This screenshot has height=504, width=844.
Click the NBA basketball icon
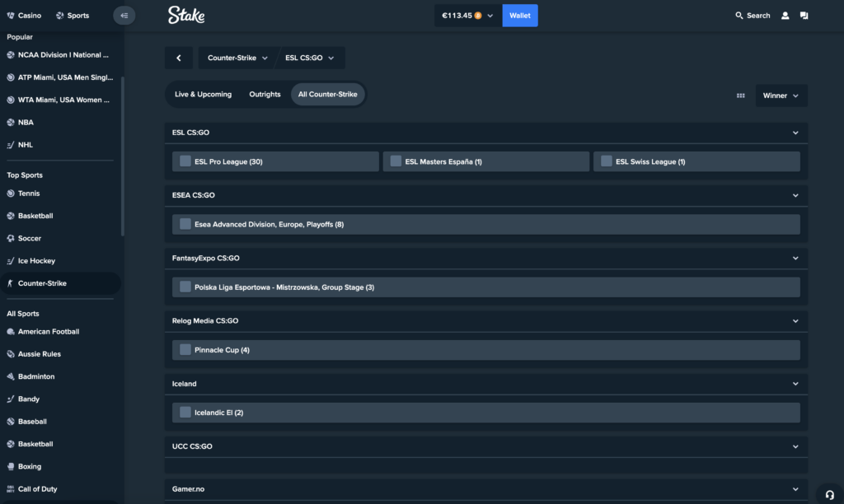click(x=10, y=123)
